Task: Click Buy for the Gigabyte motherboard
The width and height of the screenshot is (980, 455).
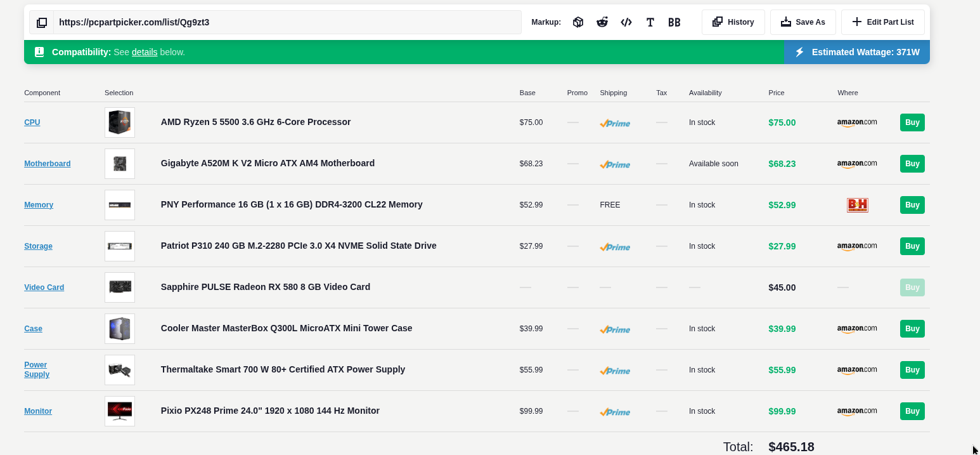Action: point(912,164)
